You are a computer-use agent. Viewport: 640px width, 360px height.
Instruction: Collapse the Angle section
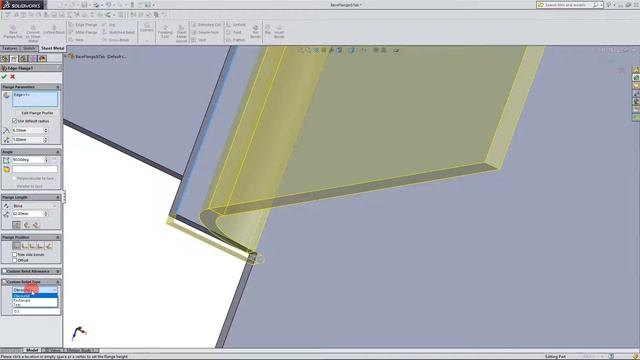[58, 152]
